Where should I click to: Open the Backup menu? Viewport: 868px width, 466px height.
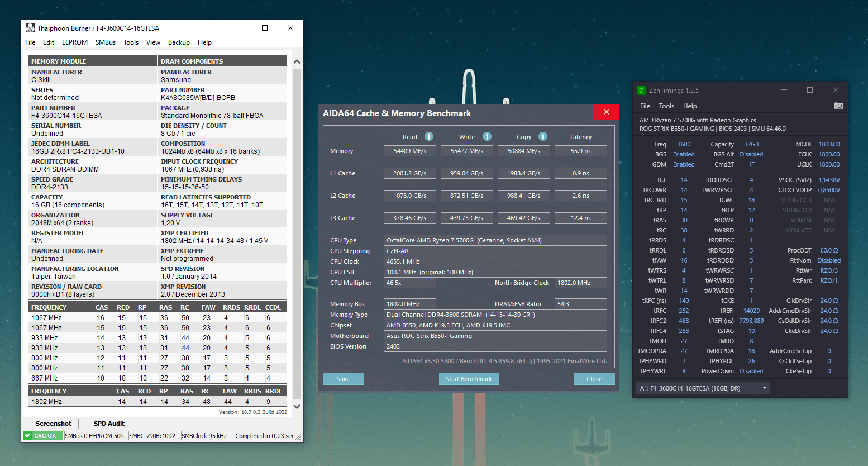click(179, 42)
